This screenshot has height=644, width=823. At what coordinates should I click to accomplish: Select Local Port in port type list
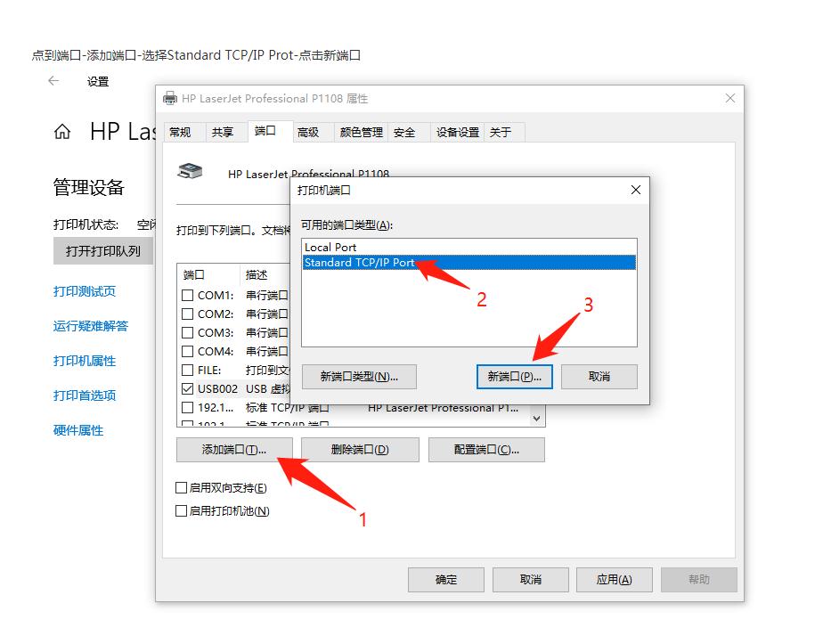[469, 248]
